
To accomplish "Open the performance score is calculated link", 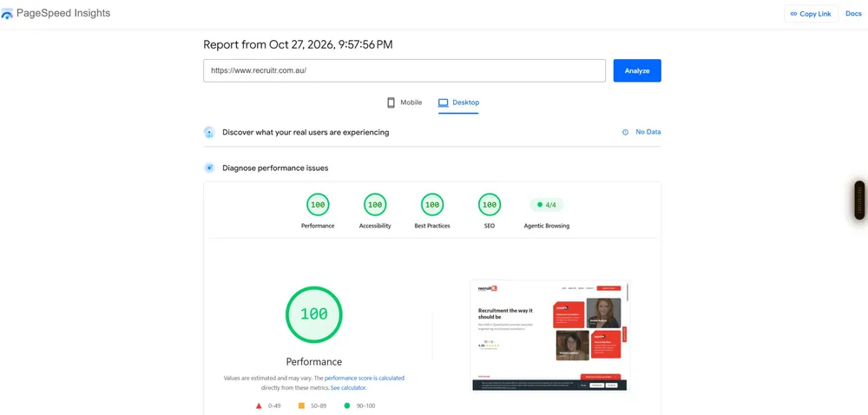I will (x=365, y=378).
